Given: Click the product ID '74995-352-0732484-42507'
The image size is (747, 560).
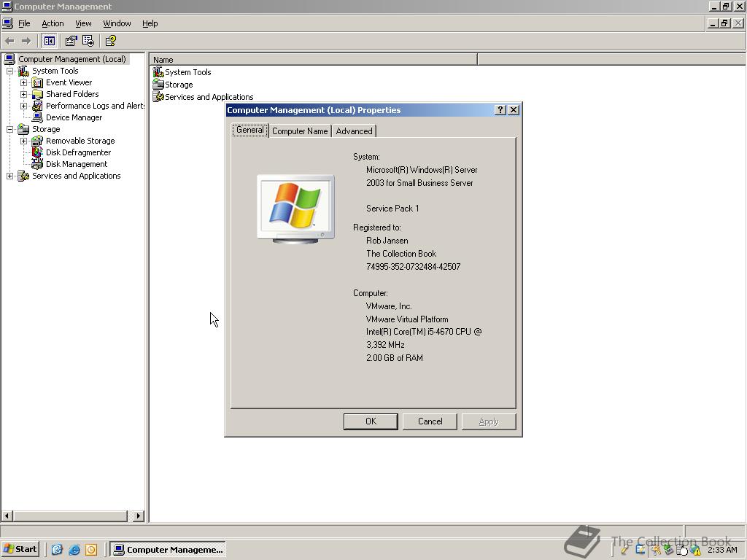Looking at the screenshot, I should coord(413,267).
